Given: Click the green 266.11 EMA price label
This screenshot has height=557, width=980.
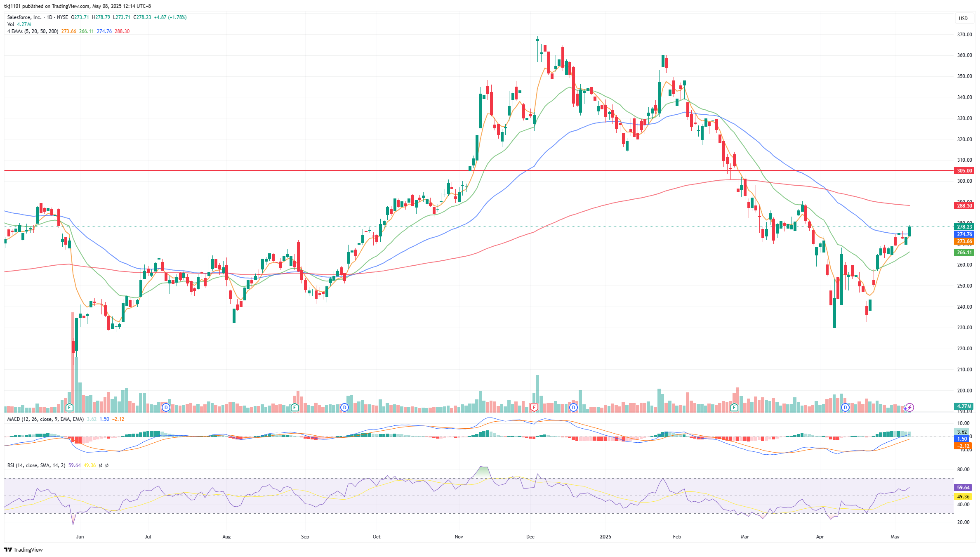Looking at the screenshot, I should (x=964, y=252).
